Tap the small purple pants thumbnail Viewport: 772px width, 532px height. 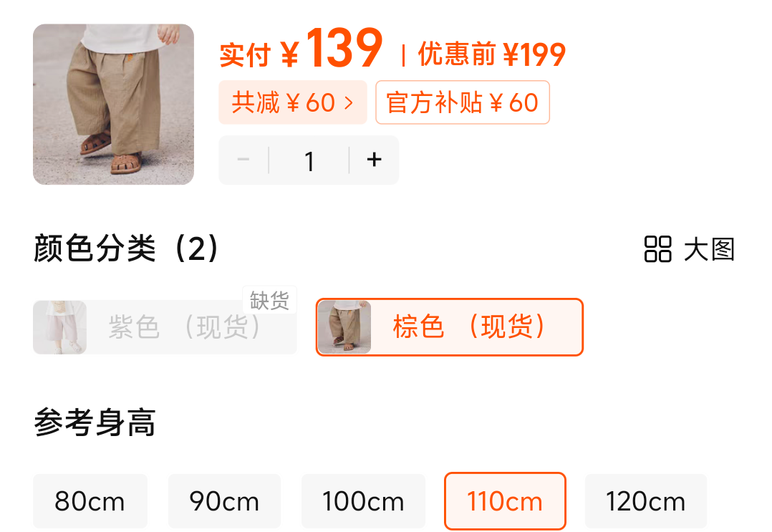pos(59,327)
